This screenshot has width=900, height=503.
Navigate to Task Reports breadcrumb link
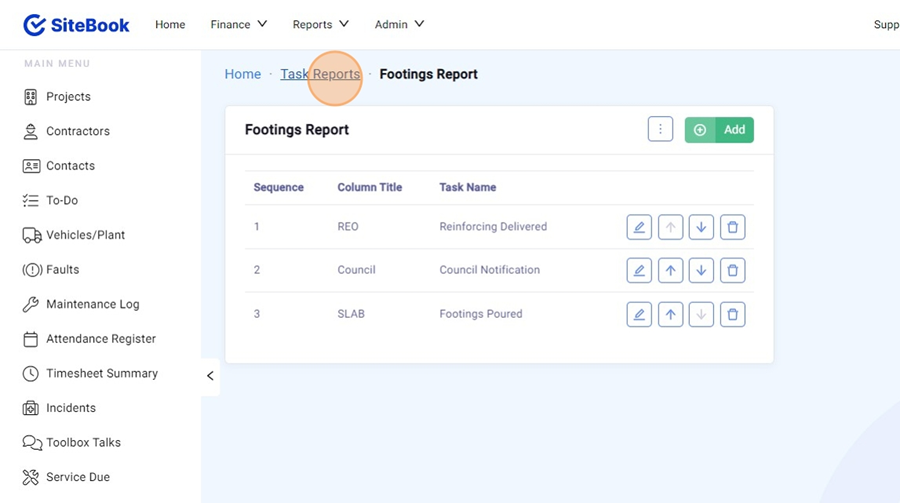tap(320, 74)
